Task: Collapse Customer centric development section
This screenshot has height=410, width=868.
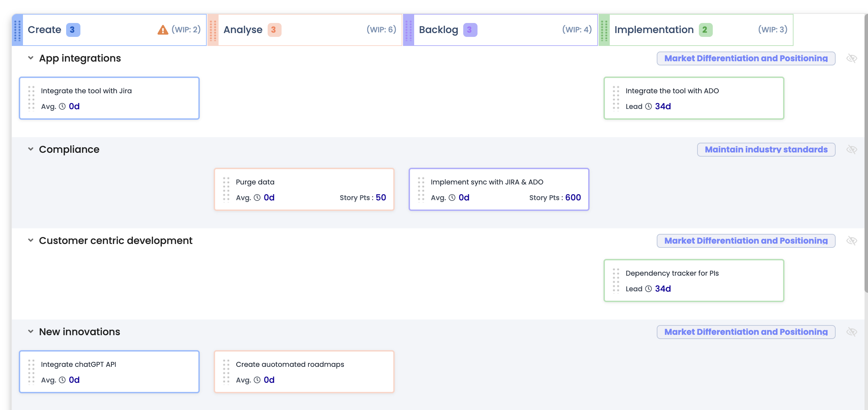Action: [x=31, y=241]
